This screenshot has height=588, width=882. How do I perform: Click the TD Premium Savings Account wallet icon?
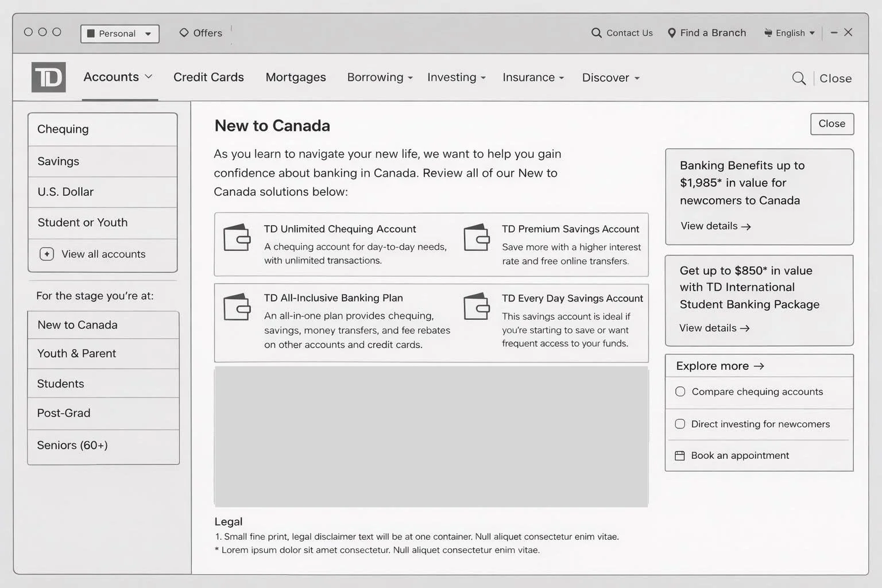click(x=477, y=237)
